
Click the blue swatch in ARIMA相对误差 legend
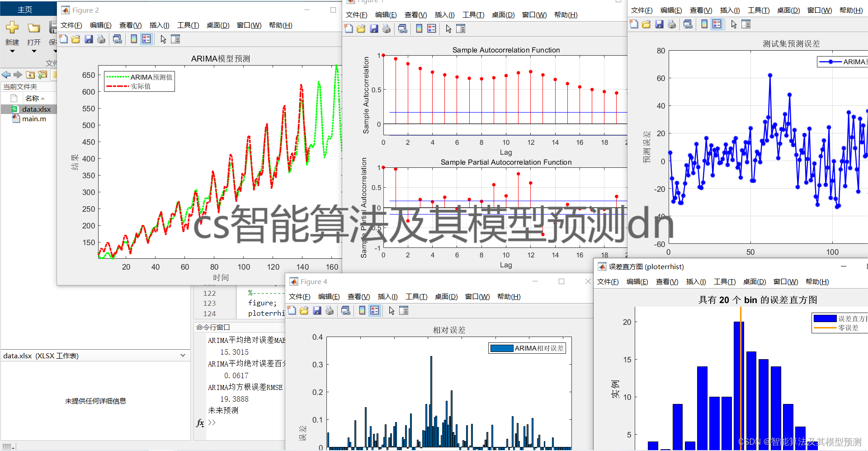502,348
